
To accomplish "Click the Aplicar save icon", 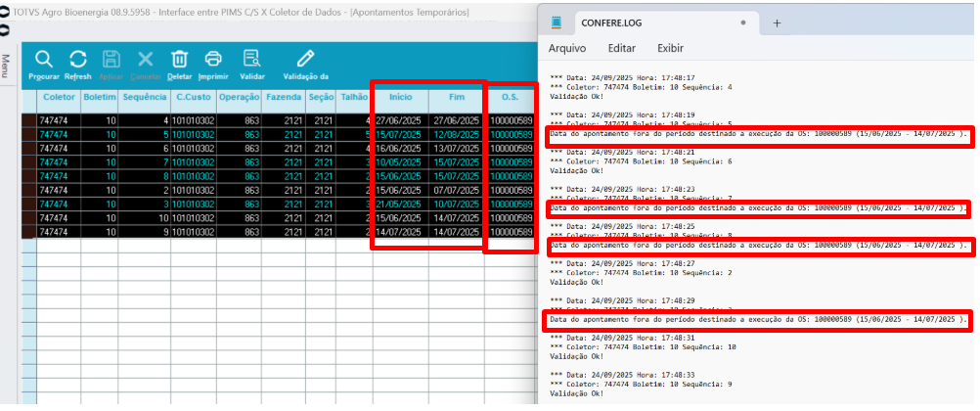I will tap(111, 59).
